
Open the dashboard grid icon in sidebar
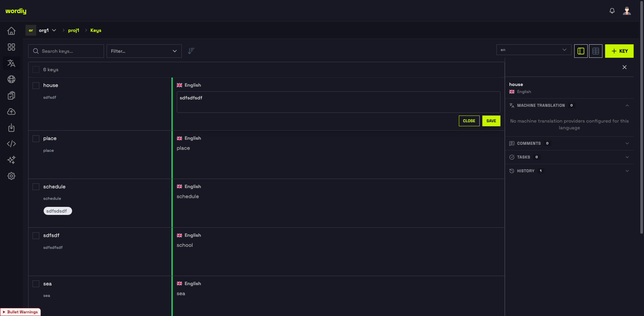11,47
